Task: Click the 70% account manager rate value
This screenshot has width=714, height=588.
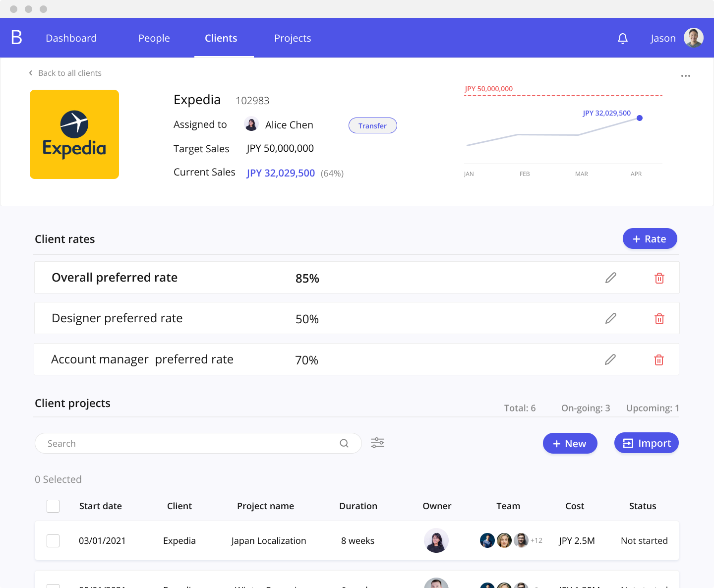Action: point(307,360)
